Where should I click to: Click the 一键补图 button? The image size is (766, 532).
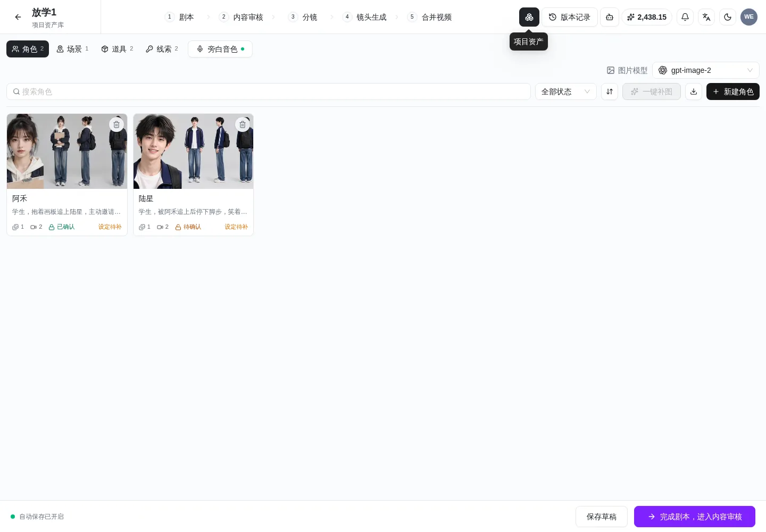tap(652, 92)
